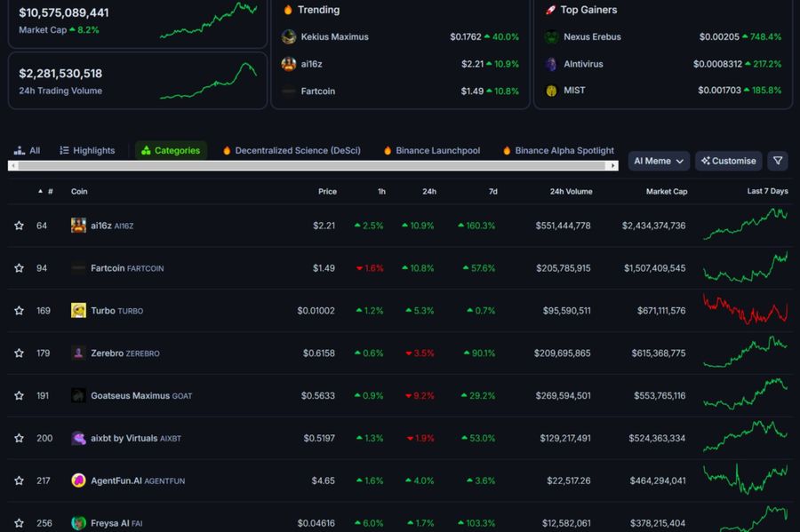Click the flame icon beside Binance Launchpool
This screenshot has width=800, height=532.
[388, 150]
